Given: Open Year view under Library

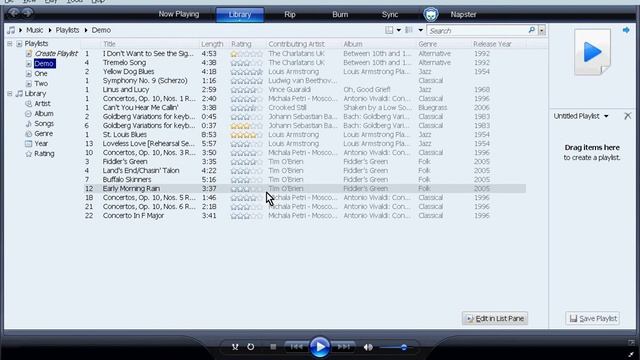Looking at the screenshot, I should (x=41, y=144).
